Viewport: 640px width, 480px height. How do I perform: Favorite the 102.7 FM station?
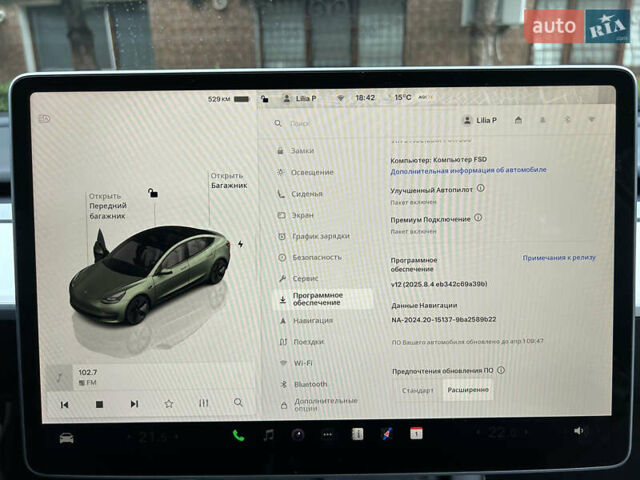(169, 404)
